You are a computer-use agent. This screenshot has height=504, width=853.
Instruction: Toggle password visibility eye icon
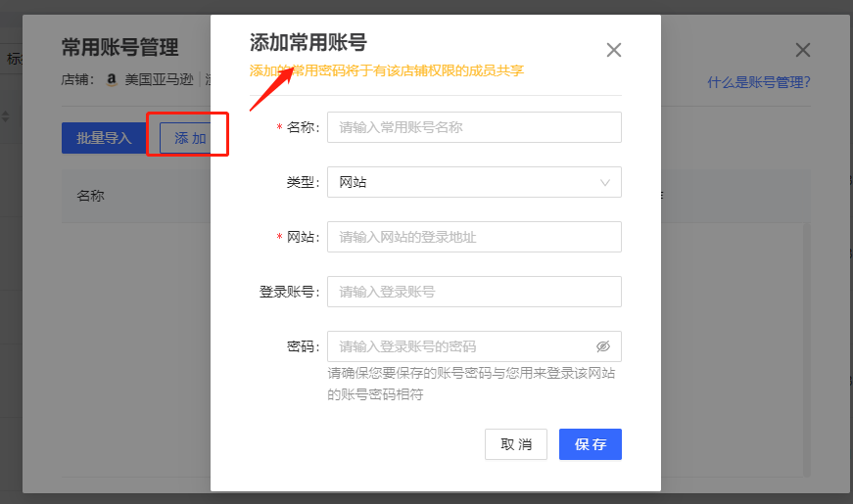[x=602, y=346]
